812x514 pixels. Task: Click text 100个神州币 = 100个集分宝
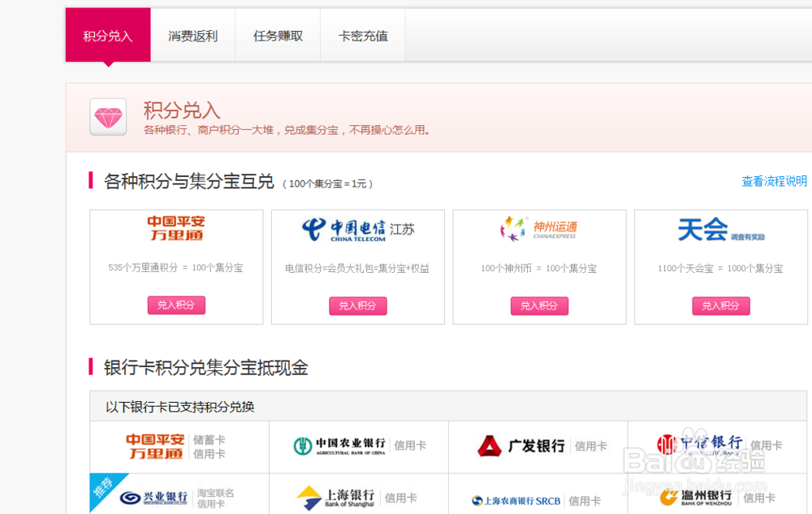click(539, 268)
